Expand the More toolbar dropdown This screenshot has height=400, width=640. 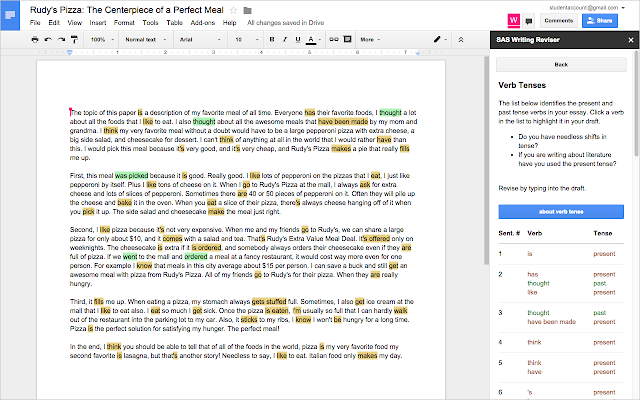tap(370, 40)
